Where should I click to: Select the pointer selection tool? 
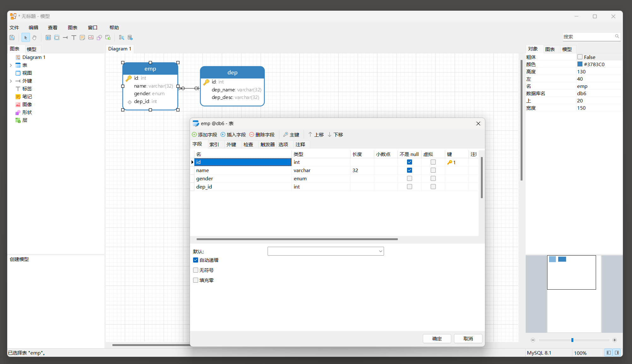tap(26, 38)
